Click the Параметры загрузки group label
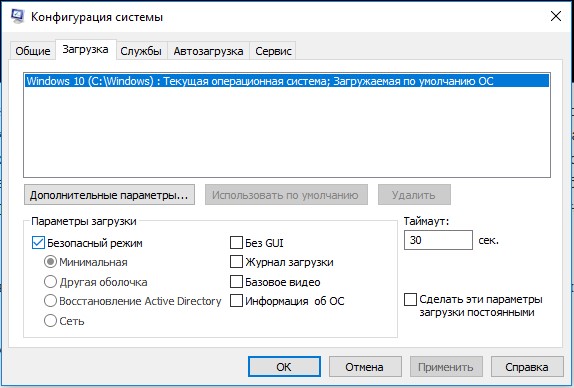Viewport: 574px width, 388px height. (84, 221)
